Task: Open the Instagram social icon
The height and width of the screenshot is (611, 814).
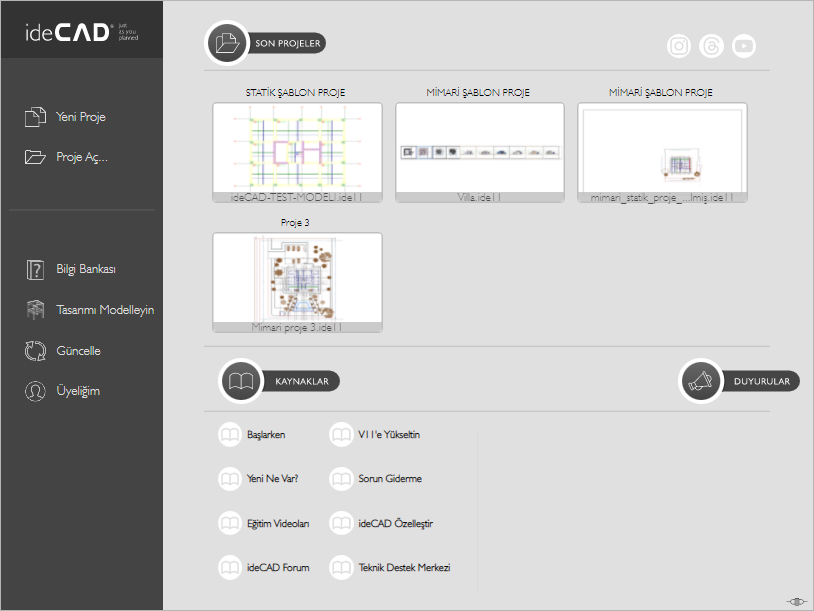Action: click(679, 46)
